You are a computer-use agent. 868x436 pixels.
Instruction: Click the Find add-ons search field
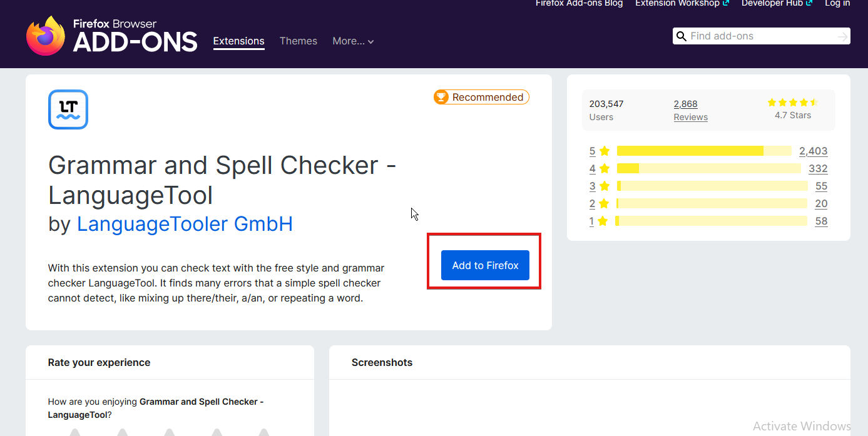[762, 36]
